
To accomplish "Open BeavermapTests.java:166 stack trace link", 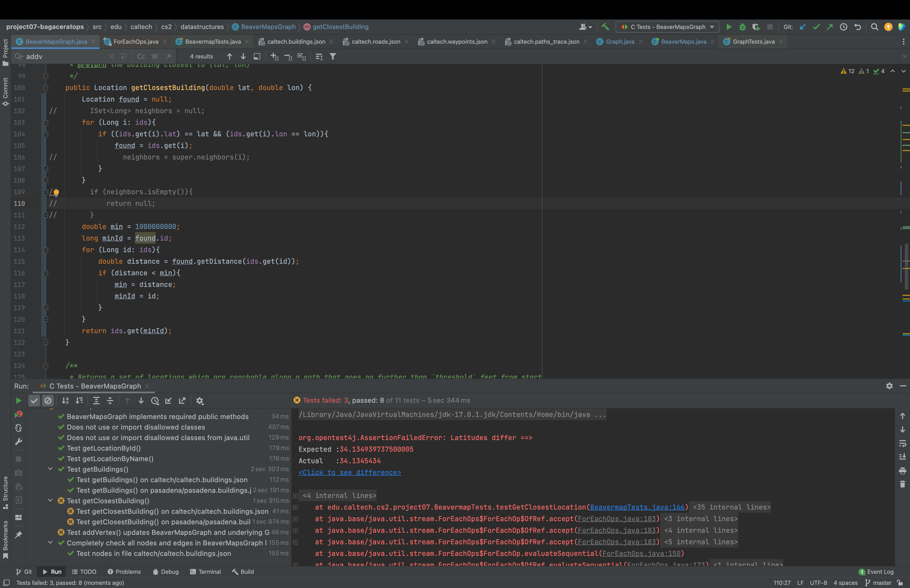I will (x=637, y=507).
